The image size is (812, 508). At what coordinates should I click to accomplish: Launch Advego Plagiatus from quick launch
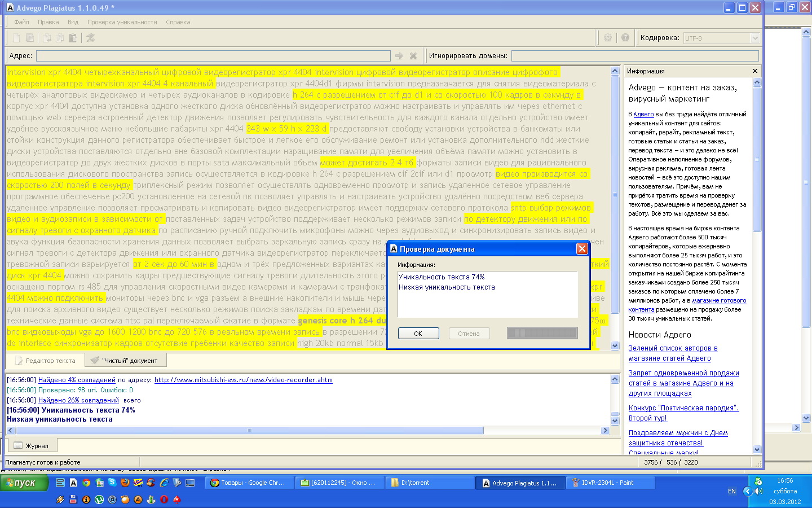(x=73, y=483)
